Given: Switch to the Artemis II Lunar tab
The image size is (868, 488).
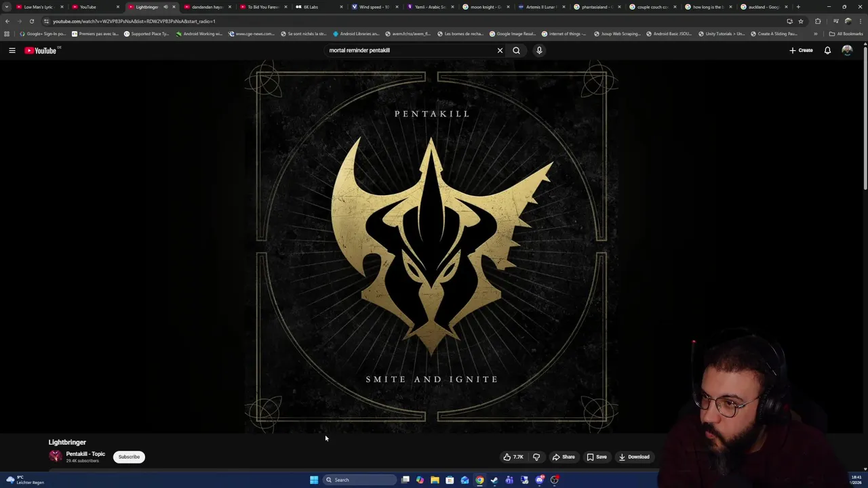Looking at the screenshot, I should pos(541,7).
